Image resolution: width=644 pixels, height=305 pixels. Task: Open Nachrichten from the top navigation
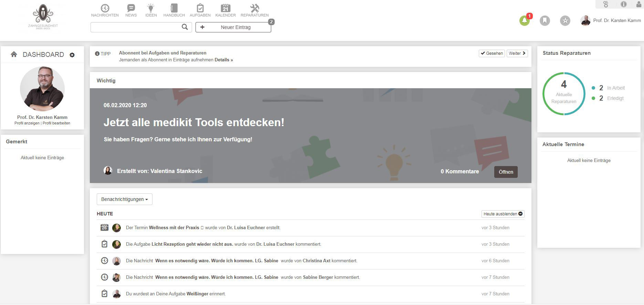click(105, 10)
